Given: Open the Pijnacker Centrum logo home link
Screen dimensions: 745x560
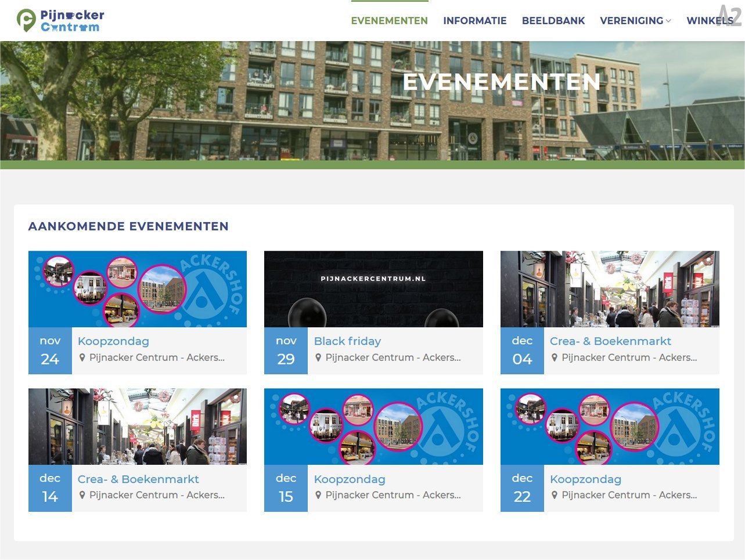Looking at the screenshot, I should tap(60, 20).
